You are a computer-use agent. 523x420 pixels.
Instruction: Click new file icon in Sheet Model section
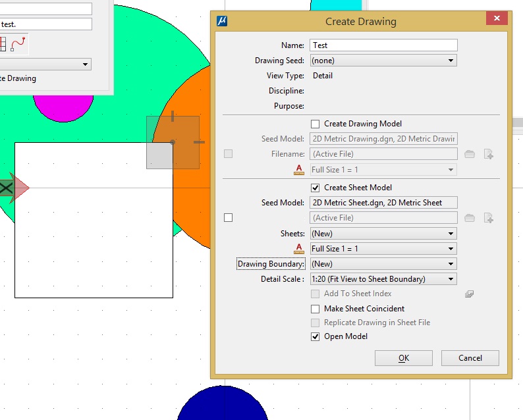click(489, 218)
